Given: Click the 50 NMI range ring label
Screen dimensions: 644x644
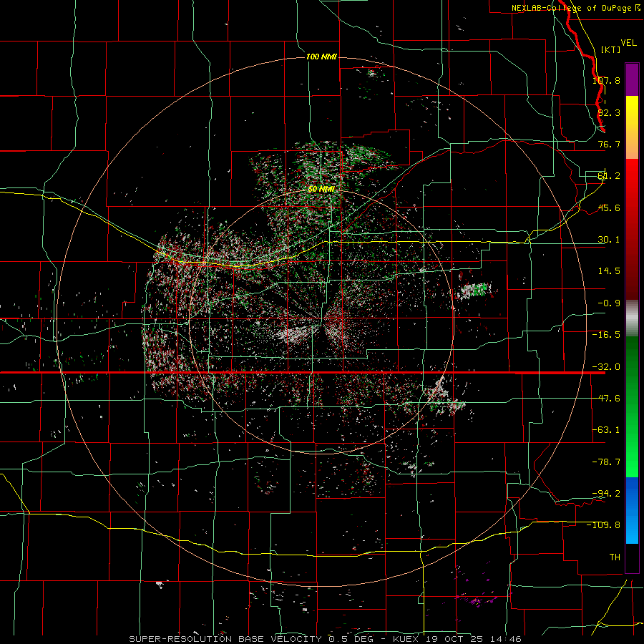Looking at the screenshot, I should [321, 189].
